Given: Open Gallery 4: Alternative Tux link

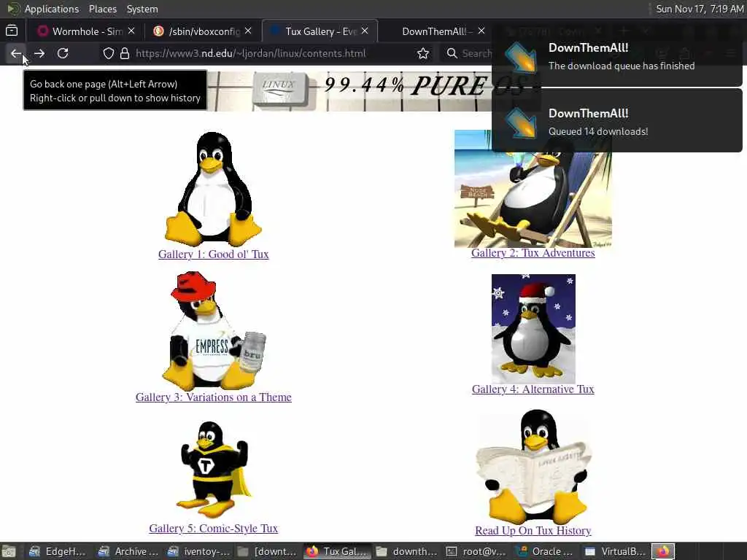Looking at the screenshot, I should click(533, 389).
